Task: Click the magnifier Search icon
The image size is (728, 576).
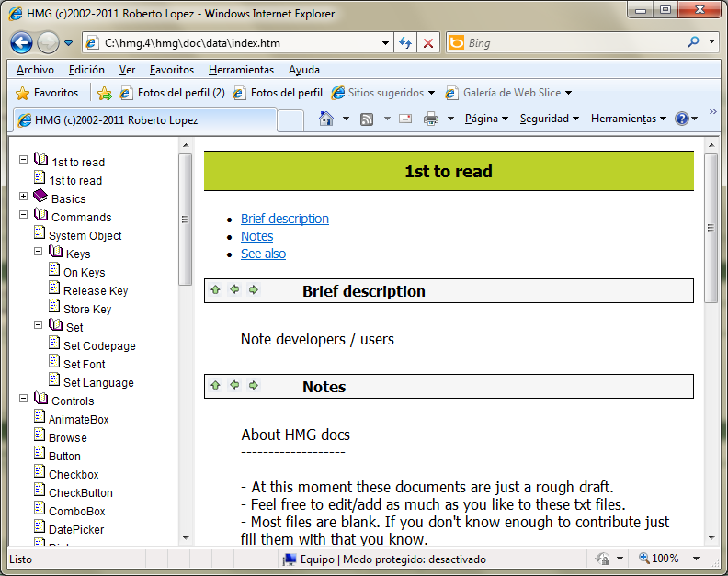Action: point(693,42)
